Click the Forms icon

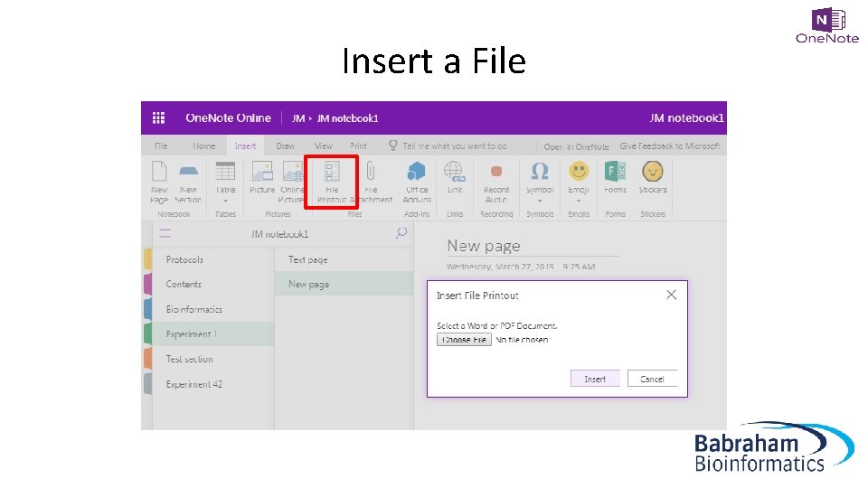pyautogui.click(x=615, y=172)
